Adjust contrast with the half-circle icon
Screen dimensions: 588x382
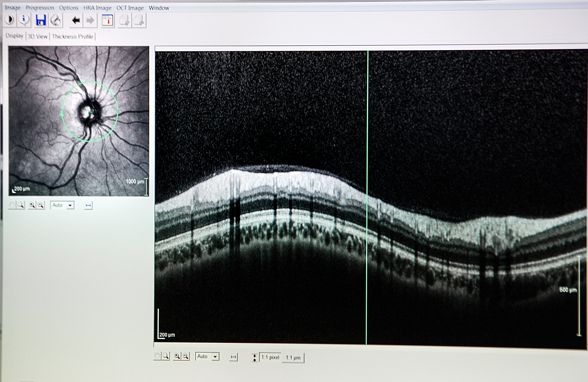[10, 20]
